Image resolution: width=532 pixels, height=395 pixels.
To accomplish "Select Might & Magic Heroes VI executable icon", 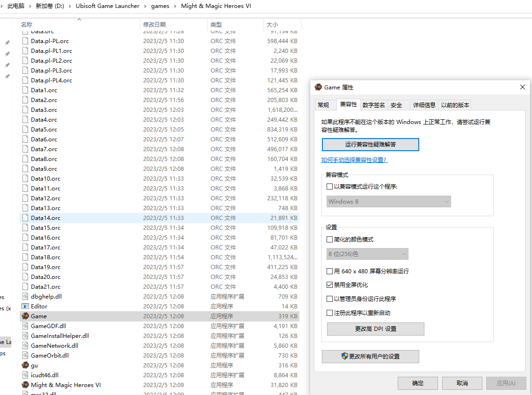I will tap(26, 385).
